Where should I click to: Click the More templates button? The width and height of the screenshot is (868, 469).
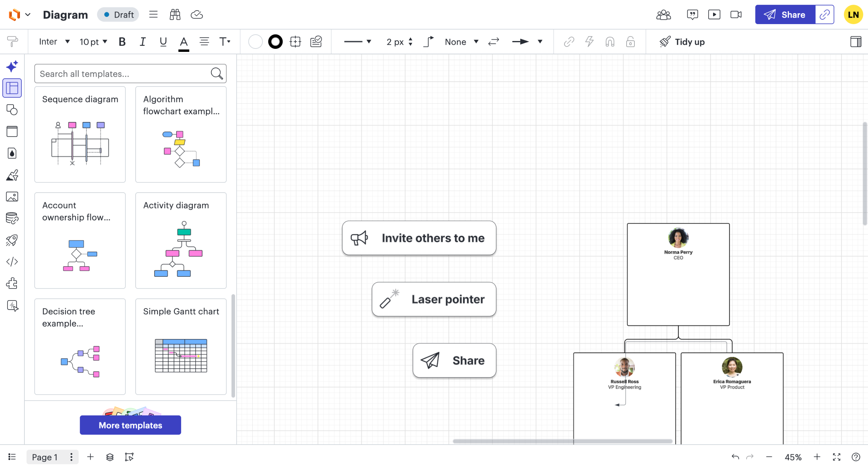click(130, 425)
